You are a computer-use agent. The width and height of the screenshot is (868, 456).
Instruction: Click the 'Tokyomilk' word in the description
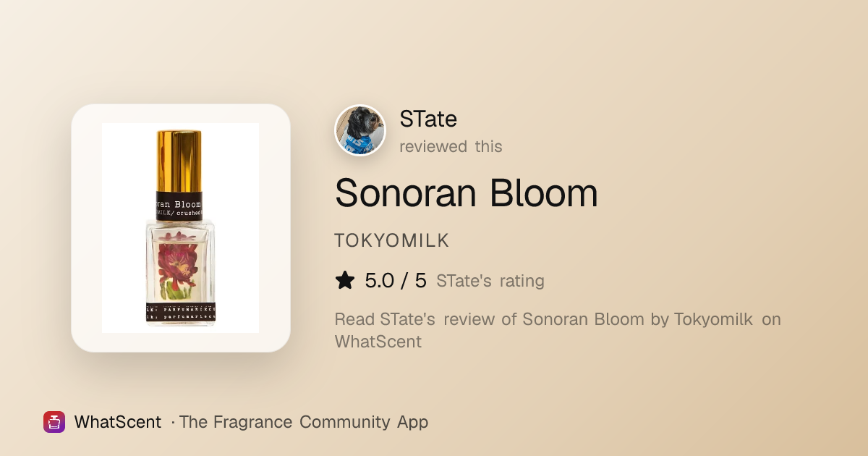(x=713, y=319)
